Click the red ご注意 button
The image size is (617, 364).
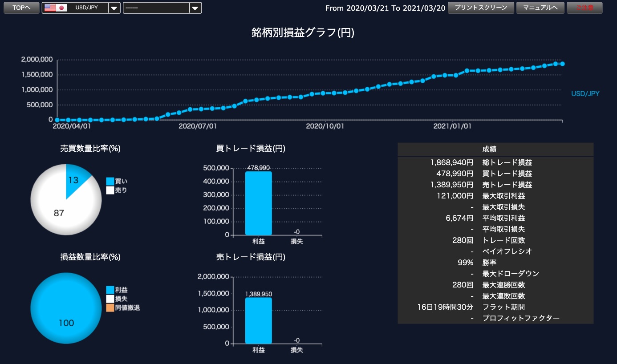(585, 8)
